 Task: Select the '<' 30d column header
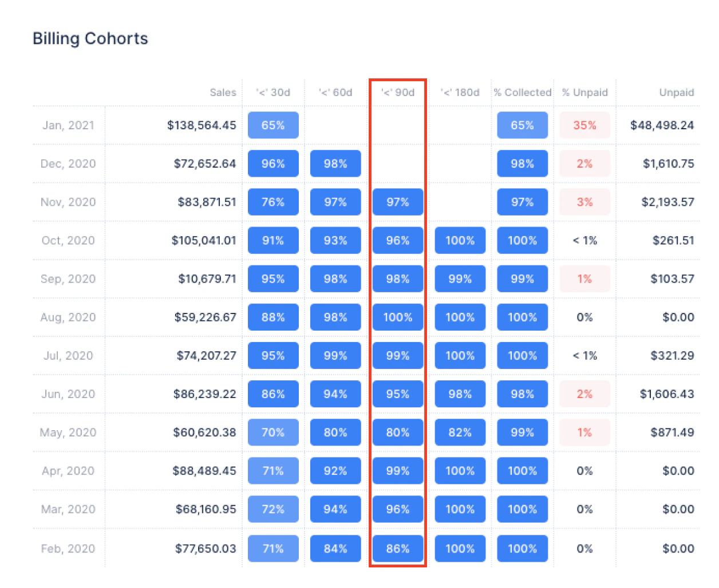coord(273,93)
